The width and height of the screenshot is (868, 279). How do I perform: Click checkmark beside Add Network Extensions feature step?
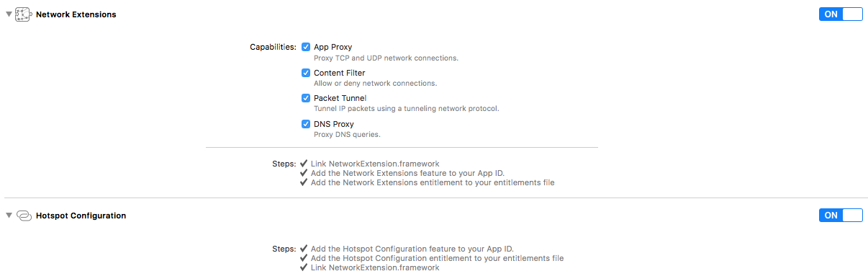(304, 173)
